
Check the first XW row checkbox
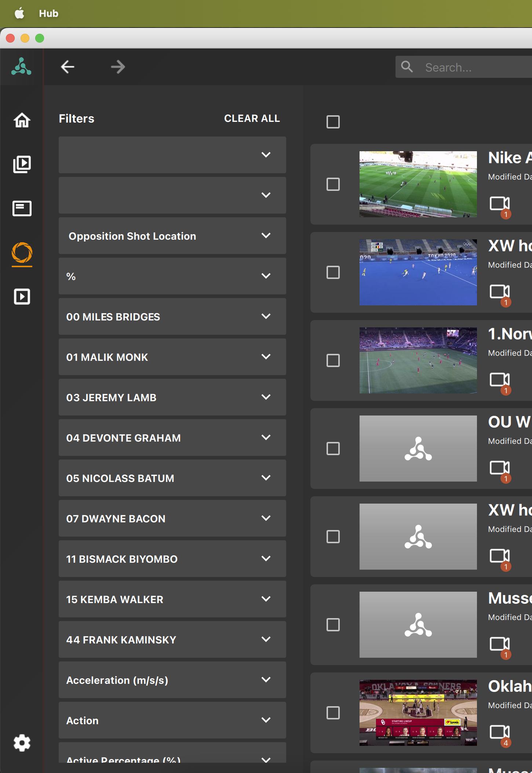coord(333,272)
